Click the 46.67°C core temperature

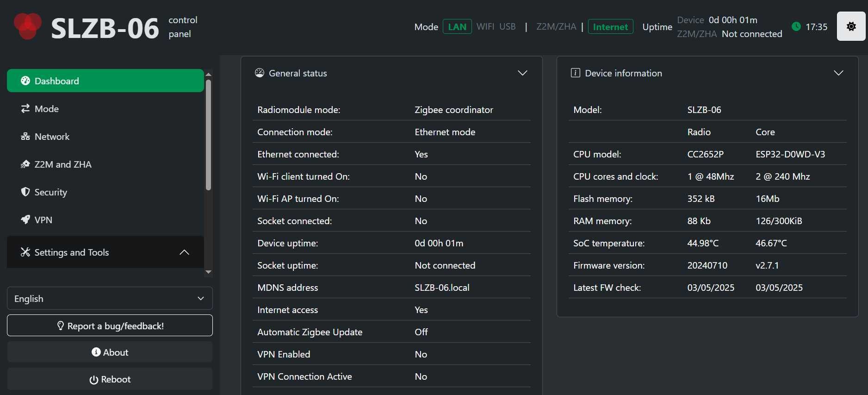click(771, 243)
